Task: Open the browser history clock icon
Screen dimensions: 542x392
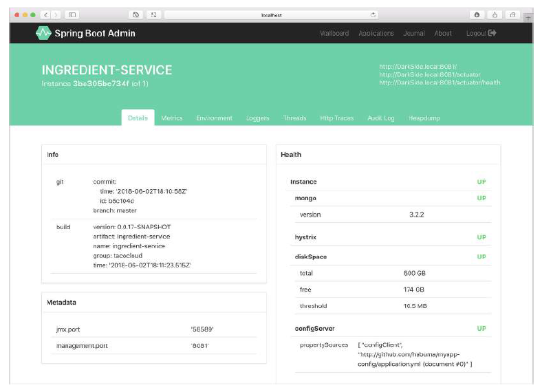Action: pos(136,15)
